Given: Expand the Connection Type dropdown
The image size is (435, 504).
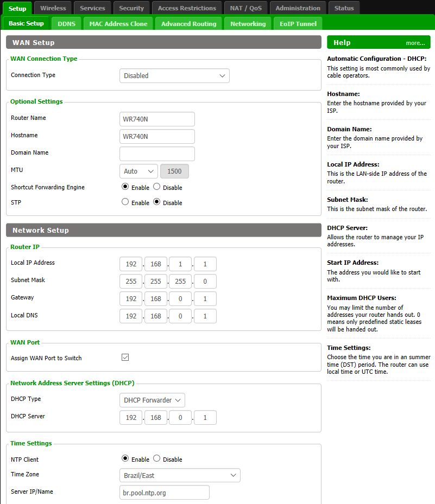Looking at the screenshot, I should [174, 76].
